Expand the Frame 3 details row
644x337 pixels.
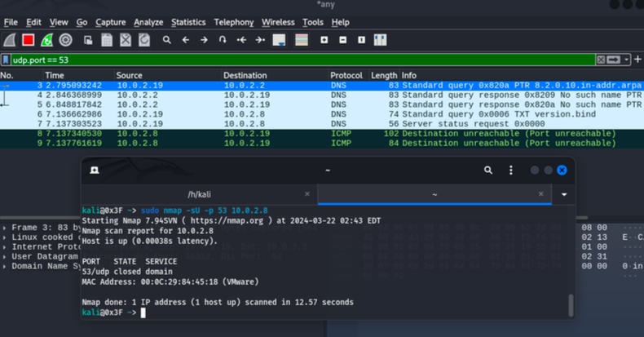pyautogui.click(x=5, y=228)
